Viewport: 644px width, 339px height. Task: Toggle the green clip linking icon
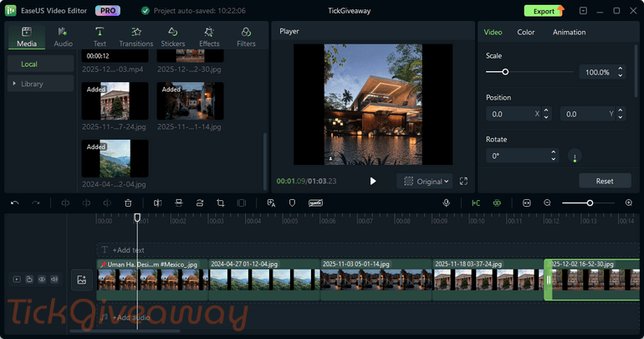point(497,203)
